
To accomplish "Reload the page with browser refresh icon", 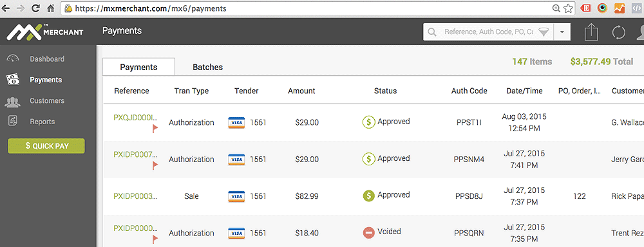I will click(35, 8).
